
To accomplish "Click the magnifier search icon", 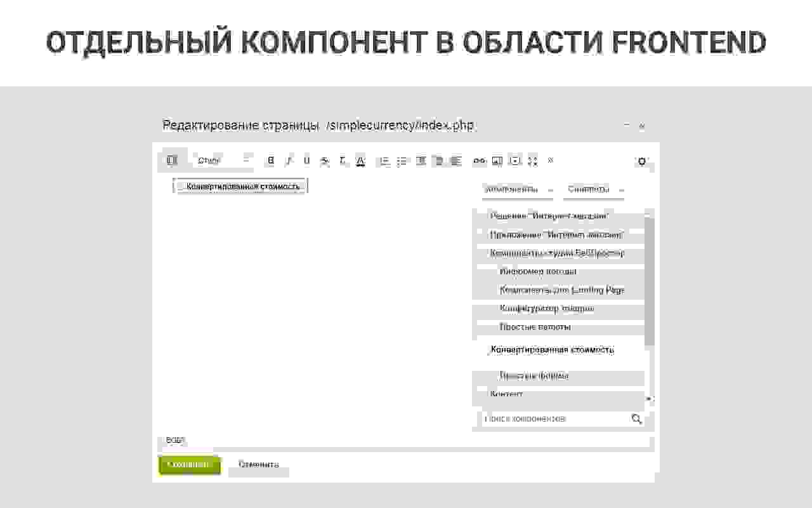I will tap(636, 419).
